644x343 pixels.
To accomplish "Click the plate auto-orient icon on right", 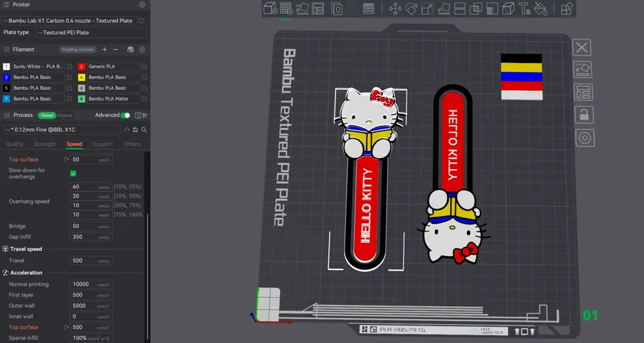I will (x=583, y=70).
